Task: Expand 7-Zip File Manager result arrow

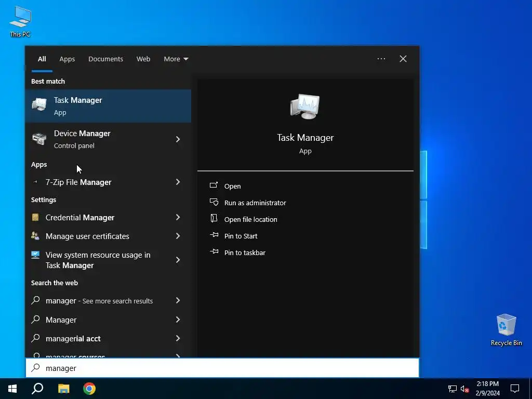Action: click(178, 182)
